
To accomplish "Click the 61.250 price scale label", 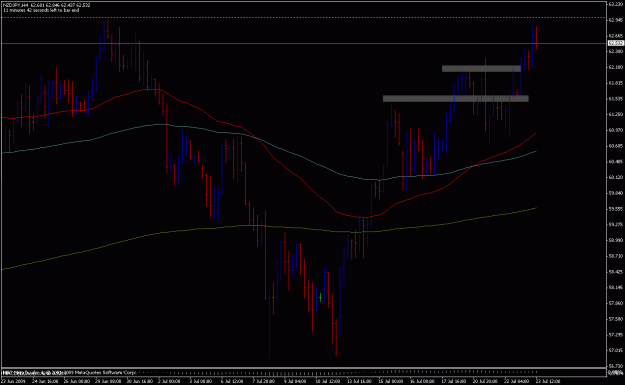I will [616, 114].
